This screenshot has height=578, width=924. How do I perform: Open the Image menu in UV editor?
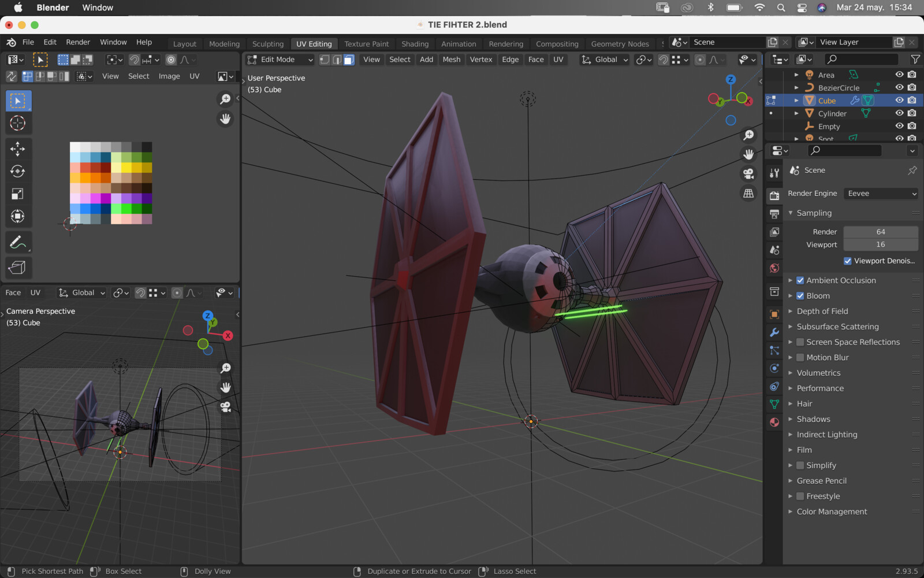(169, 76)
